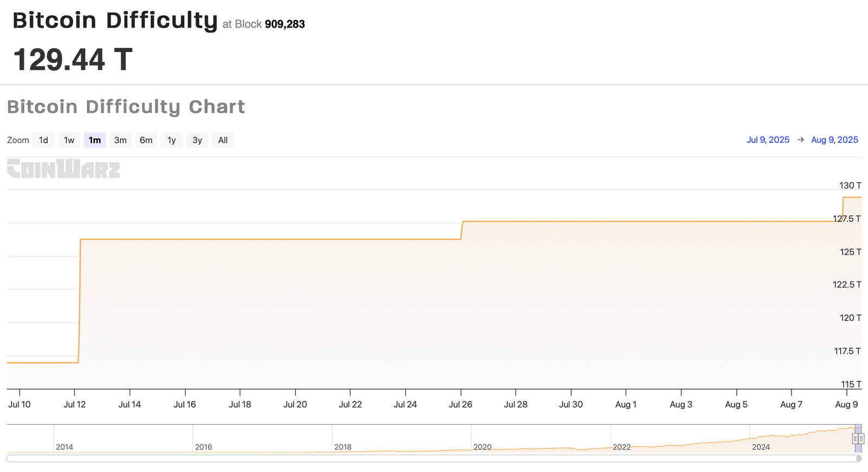868x472 pixels.
Task: Switch to the 3m zoom range
Action: [120, 140]
